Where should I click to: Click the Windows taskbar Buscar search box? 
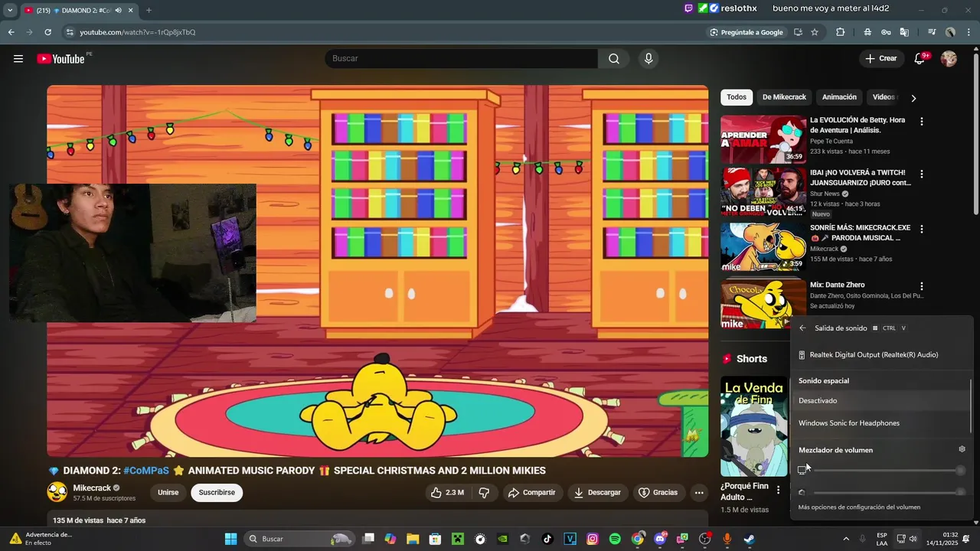pyautogui.click(x=300, y=539)
